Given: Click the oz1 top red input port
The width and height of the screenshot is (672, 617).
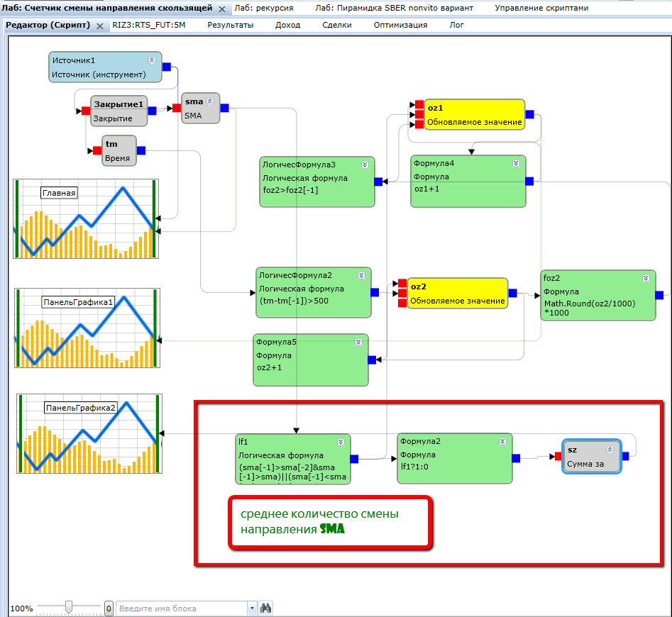Looking at the screenshot, I should tap(419, 104).
